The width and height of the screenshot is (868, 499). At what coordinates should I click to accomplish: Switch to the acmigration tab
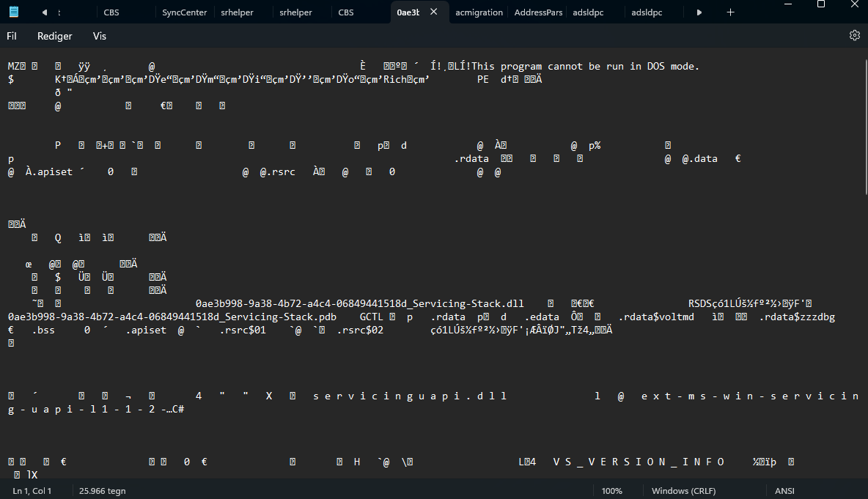[x=479, y=12]
